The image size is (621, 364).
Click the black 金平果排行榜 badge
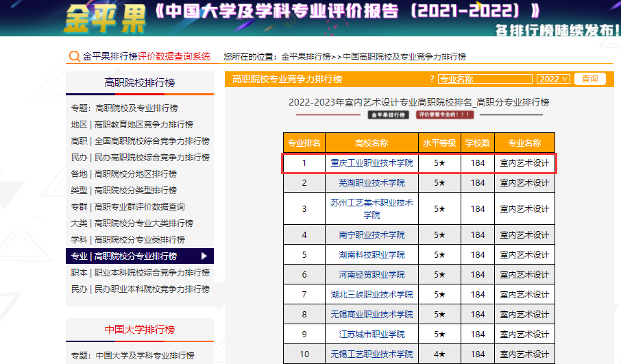click(388, 115)
